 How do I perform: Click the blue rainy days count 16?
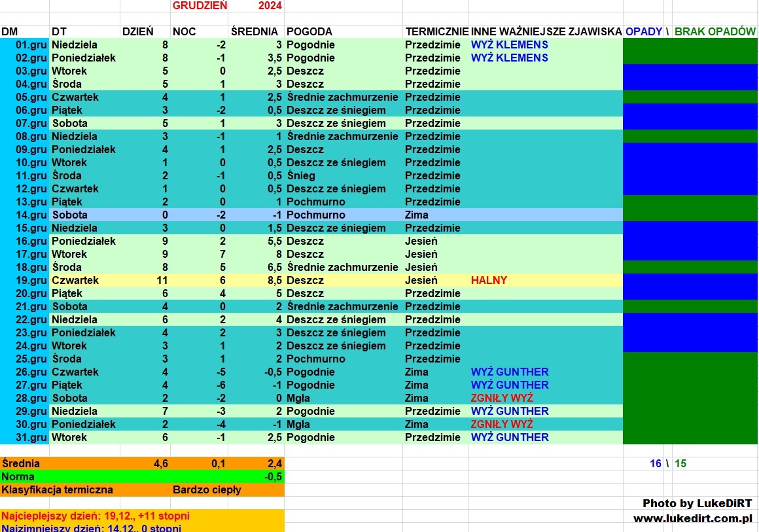pos(655,463)
